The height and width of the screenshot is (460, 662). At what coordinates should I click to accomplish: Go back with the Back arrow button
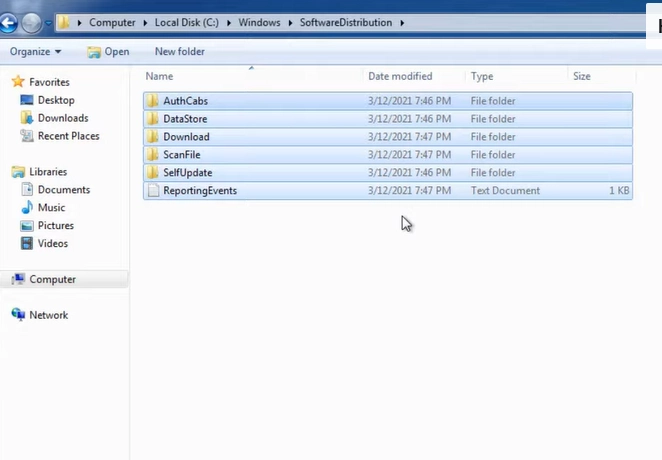pyautogui.click(x=8, y=23)
